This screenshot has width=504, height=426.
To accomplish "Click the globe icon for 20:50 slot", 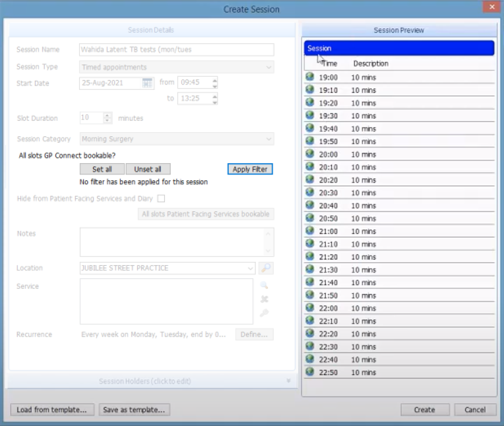I will [310, 218].
